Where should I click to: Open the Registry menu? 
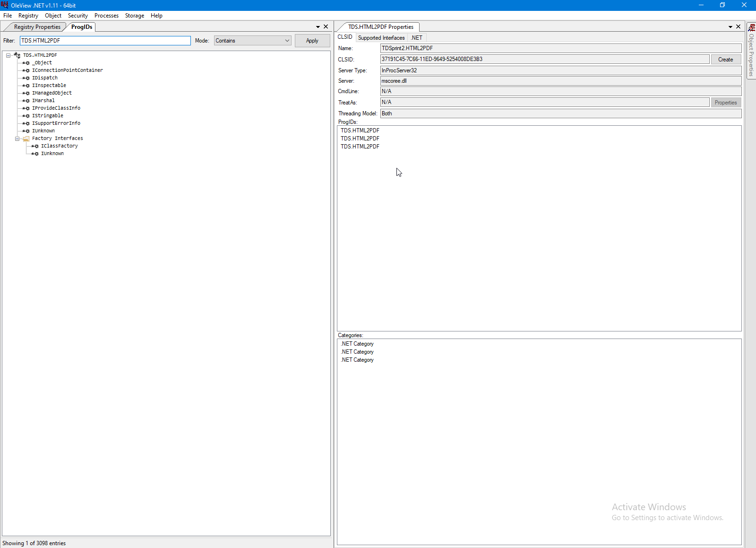point(28,16)
